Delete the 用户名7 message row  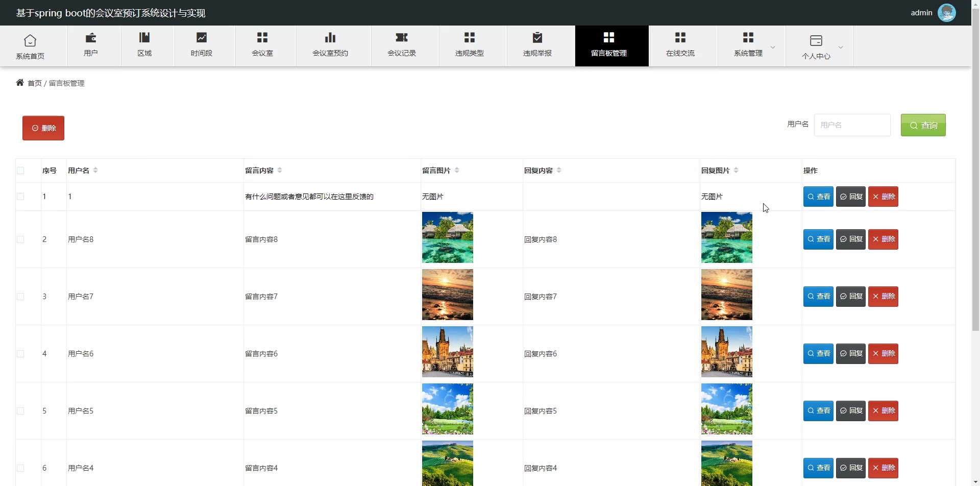[883, 297]
